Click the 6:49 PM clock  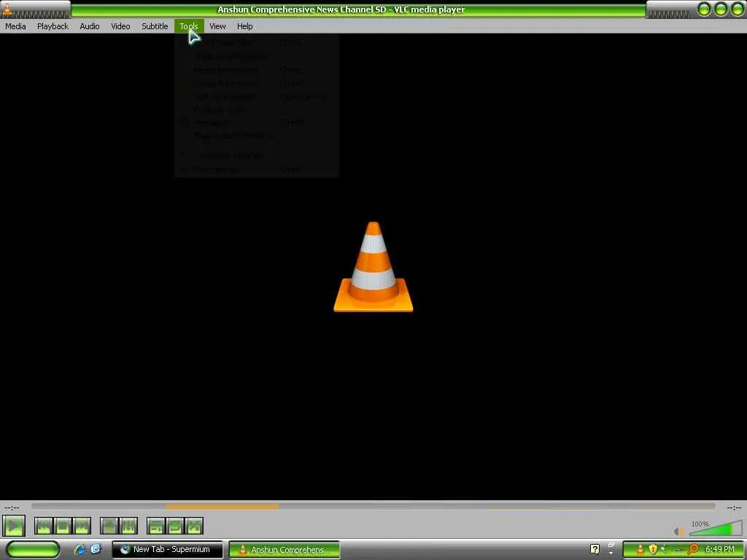(x=720, y=549)
